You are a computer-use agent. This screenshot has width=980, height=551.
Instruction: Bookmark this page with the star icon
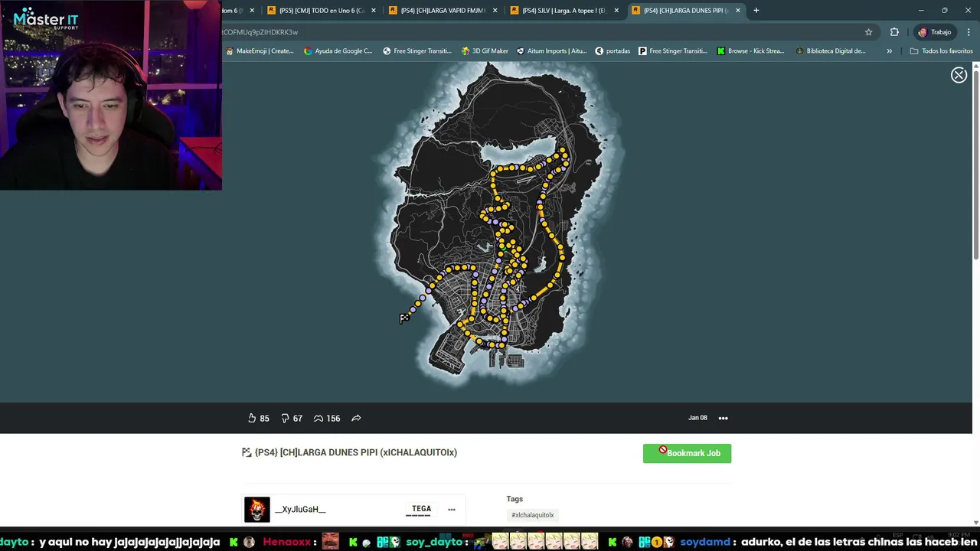pyautogui.click(x=868, y=32)
